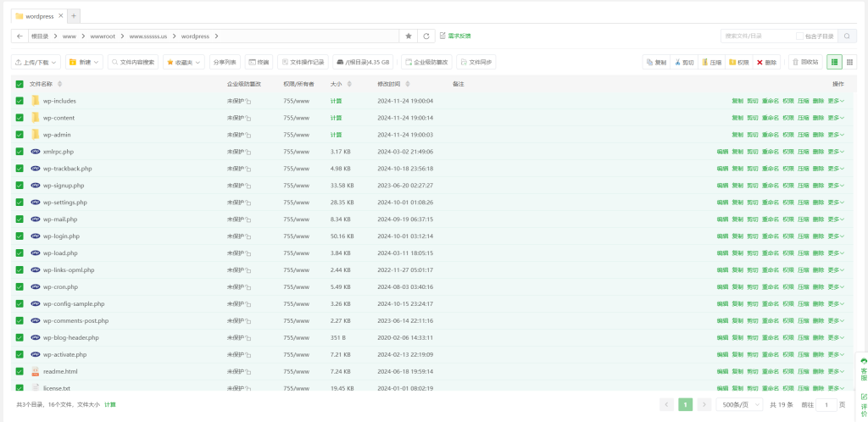
Task: Expand 更多 for the xmlrpc.php row
Action: [836, 152]
